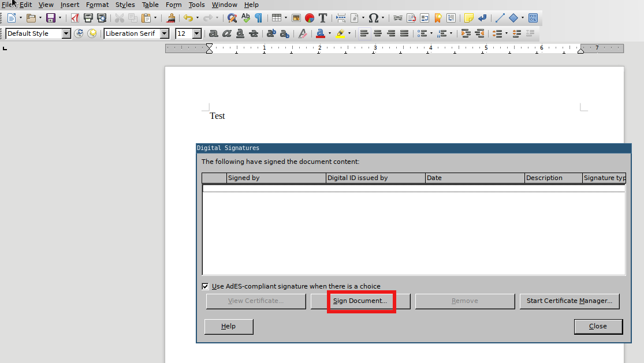Open the Format menu
This screenshot has height=363, width=644.
click(x=97, y=5)
